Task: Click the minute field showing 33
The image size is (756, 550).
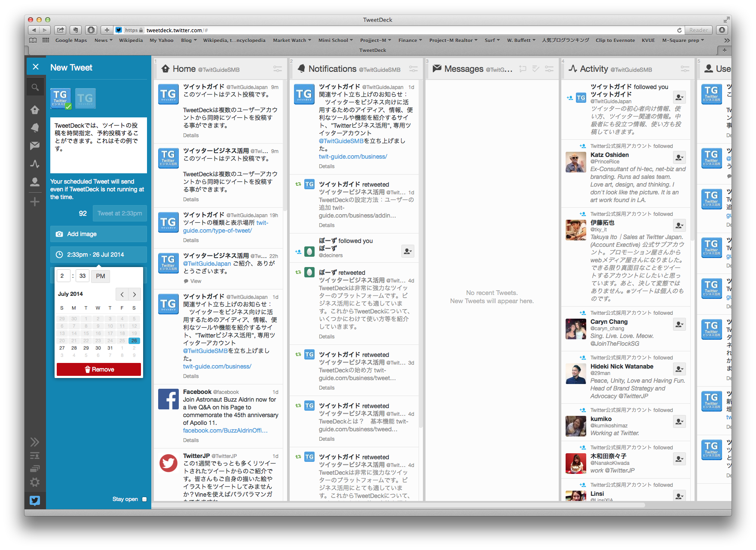Action: (83, 276)
